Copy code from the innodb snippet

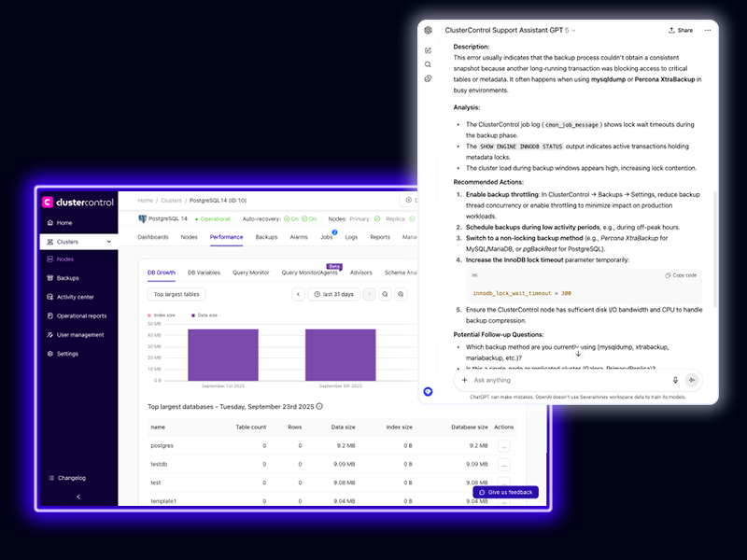point(681,275)
